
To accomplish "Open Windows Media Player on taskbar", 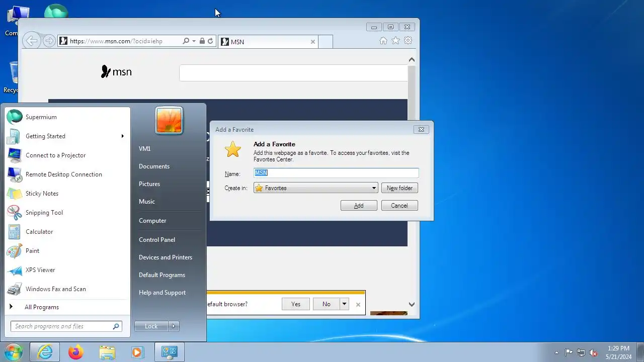I will point(137,352).
